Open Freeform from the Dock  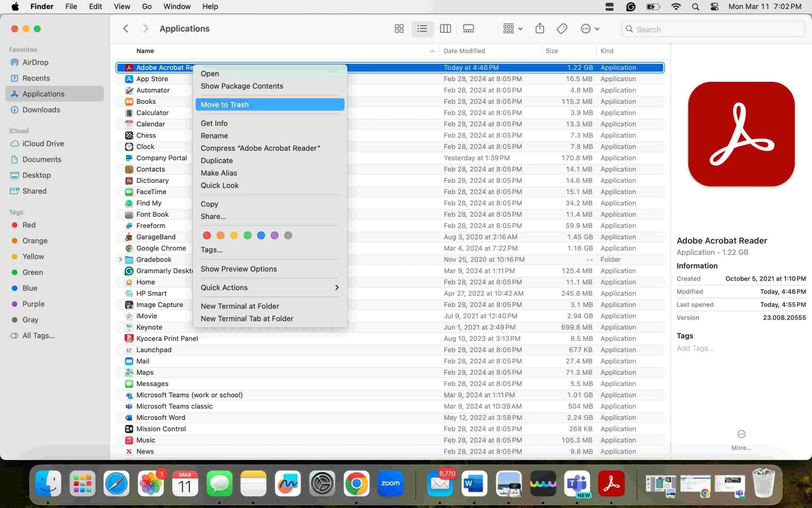pyautogui.click(x=288, y=484)
